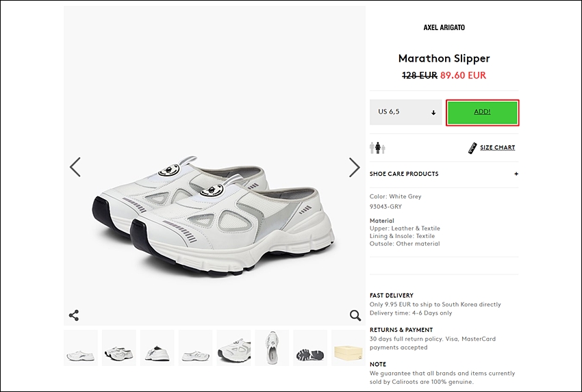Screen dimensions: 582x392
Task: Click the share icon below the shoe image
Action: (74, 315)
